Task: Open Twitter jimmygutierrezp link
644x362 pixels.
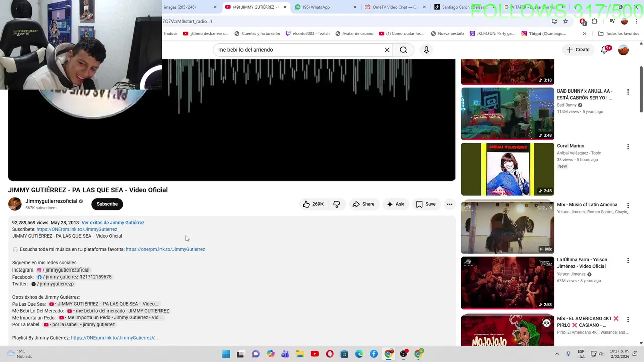Action: (x=52, y=284)
